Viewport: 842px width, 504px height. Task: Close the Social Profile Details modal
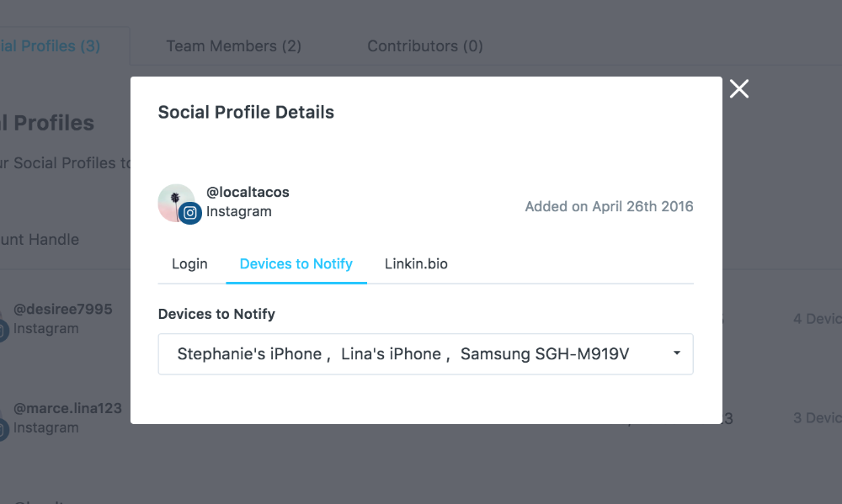click(739, 89)
